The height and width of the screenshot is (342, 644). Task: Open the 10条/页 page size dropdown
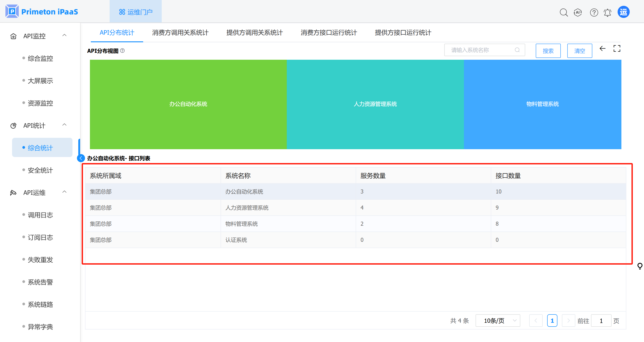497,321
